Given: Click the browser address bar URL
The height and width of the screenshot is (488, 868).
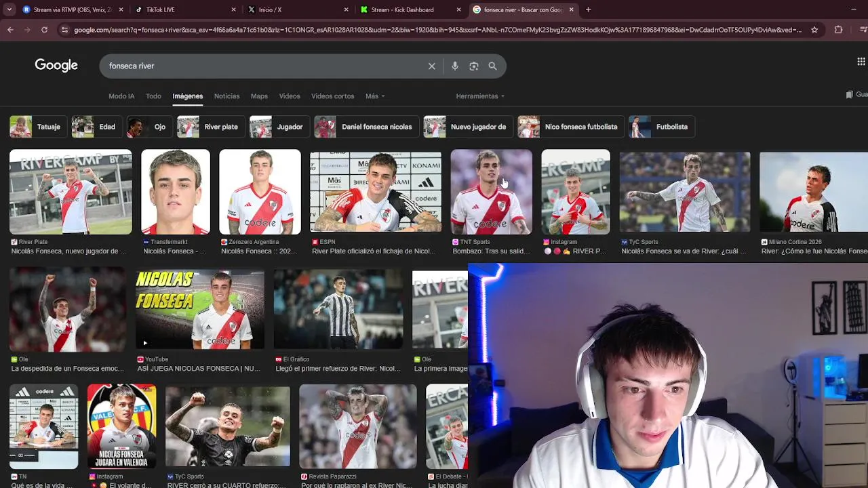Looking at the screenshot, I should tap(437, 30).
